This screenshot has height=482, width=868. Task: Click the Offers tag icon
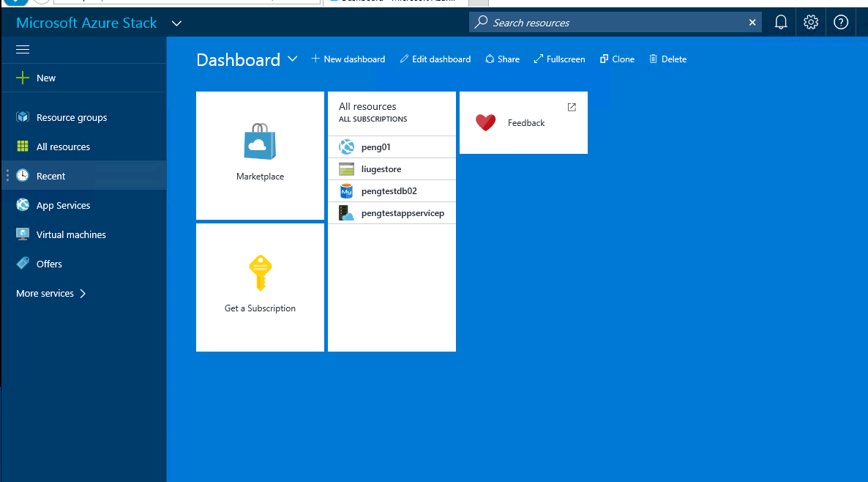[x=23, y=263]
